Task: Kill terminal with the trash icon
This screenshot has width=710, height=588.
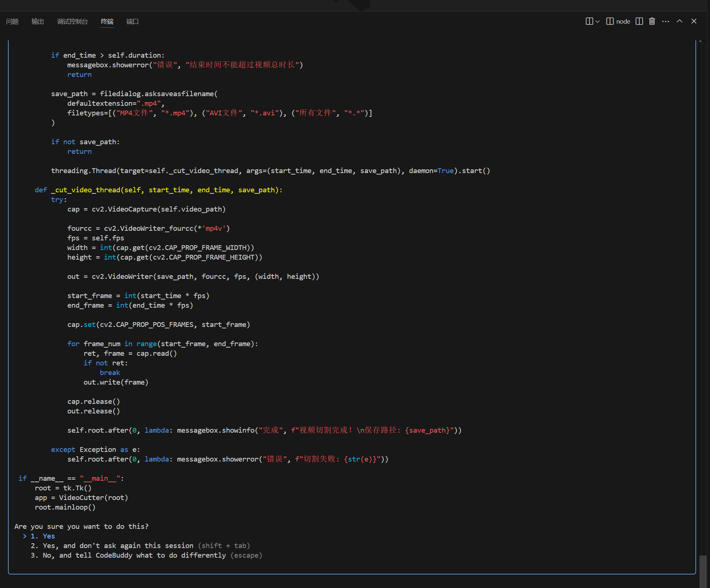Action: (x=652, y=21)
